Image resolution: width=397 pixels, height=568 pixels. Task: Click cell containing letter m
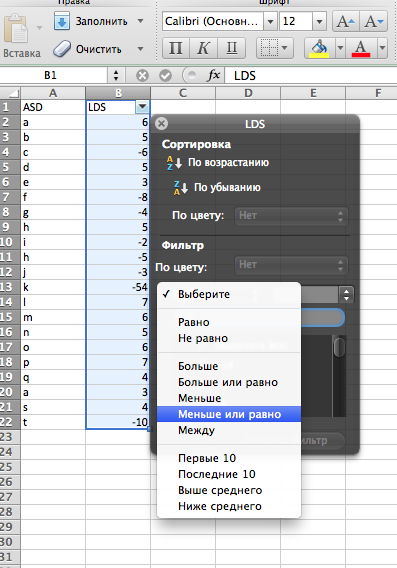53,317
